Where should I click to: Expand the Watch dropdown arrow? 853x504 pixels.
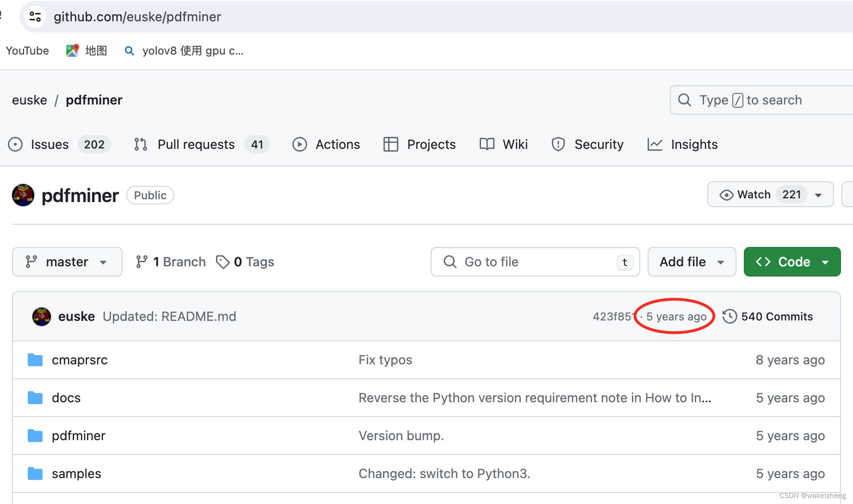(818, 195)
